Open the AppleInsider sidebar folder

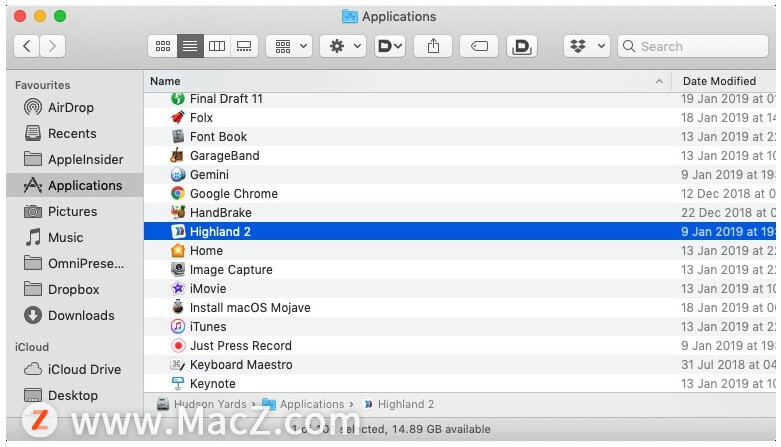click(x=73, y=159)
